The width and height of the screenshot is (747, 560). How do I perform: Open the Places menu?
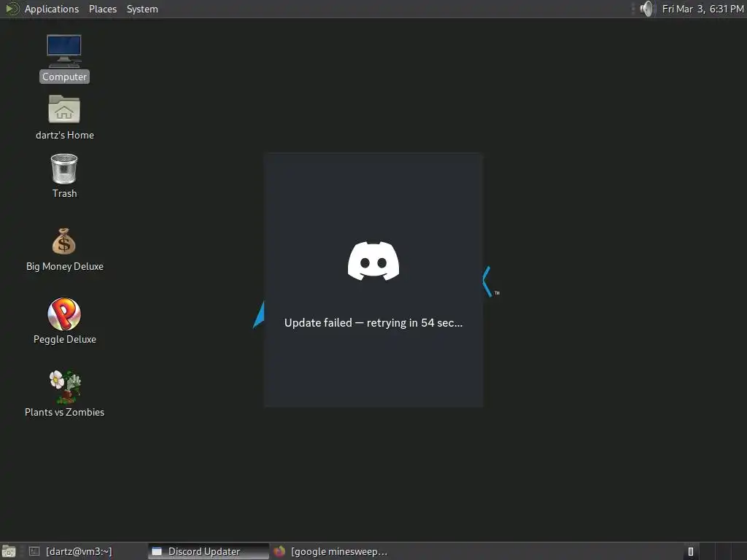pos(102,9)
